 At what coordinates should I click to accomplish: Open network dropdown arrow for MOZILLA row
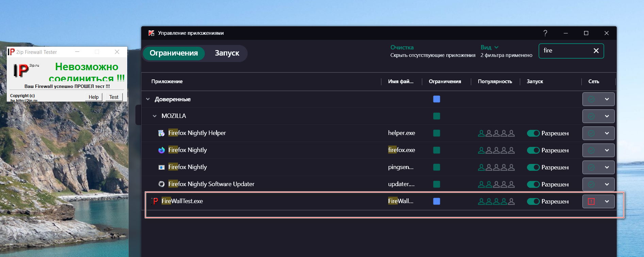click(x=607, y=116)
